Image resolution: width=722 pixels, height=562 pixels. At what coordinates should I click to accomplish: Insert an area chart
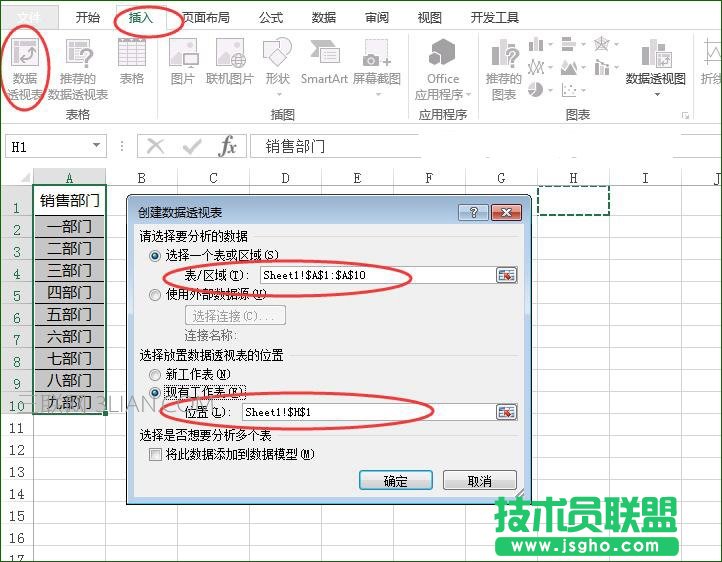tap(573, 68)
